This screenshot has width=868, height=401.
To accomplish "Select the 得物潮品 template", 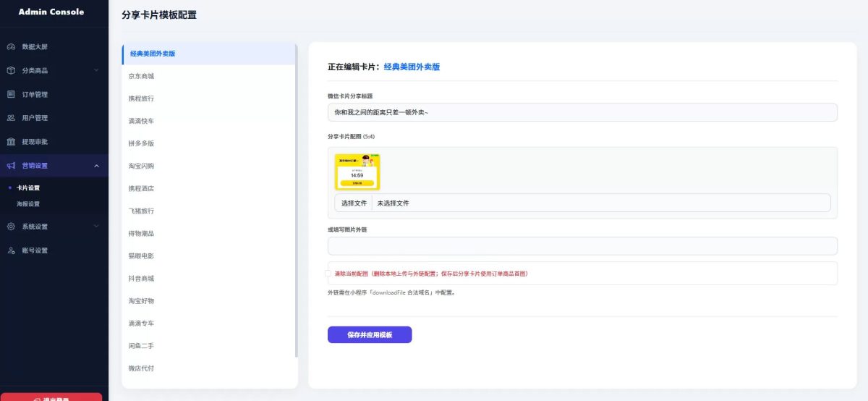I will coord(208,234).
